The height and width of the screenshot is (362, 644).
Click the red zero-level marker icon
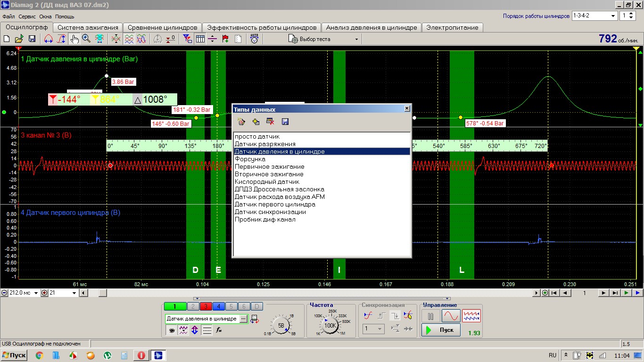[171, 39]
